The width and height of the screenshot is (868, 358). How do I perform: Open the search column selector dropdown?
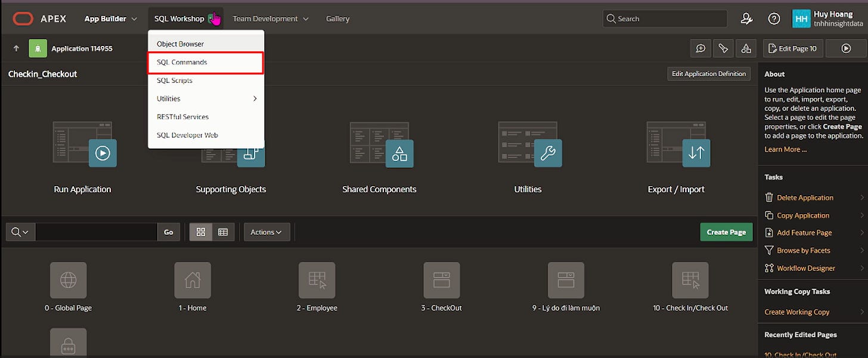[20, 232]
